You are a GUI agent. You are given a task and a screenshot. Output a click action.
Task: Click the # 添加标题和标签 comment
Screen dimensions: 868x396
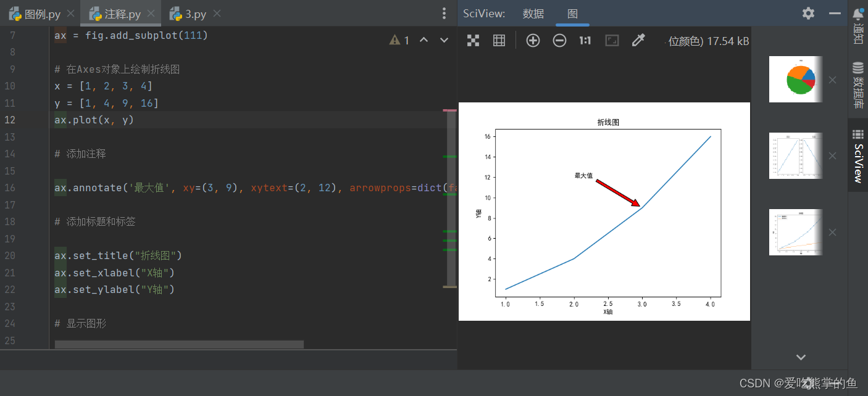[x=95, y=221]
